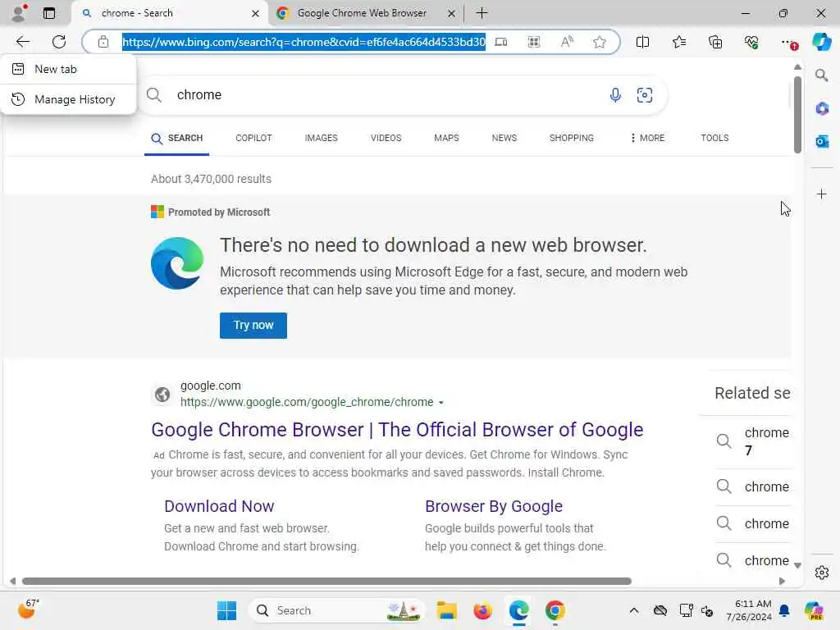
Task: View site information lock icon
Action: pos(103,42)
